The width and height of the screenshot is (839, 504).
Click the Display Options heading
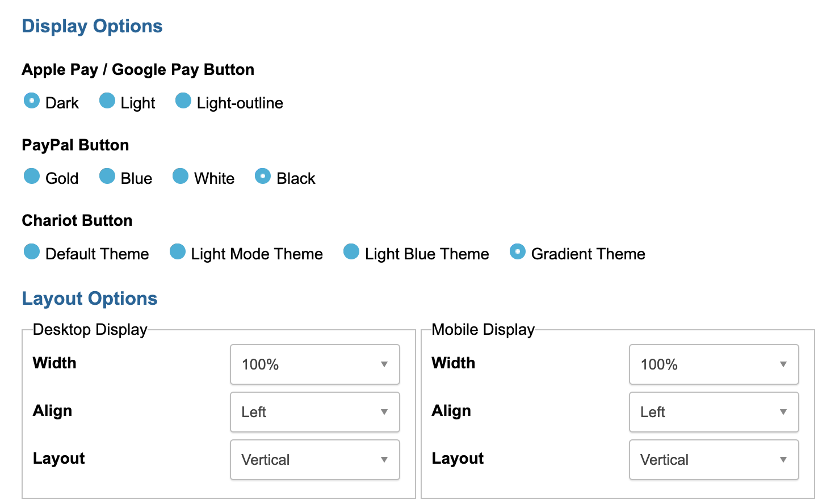(x=92, y=26)
